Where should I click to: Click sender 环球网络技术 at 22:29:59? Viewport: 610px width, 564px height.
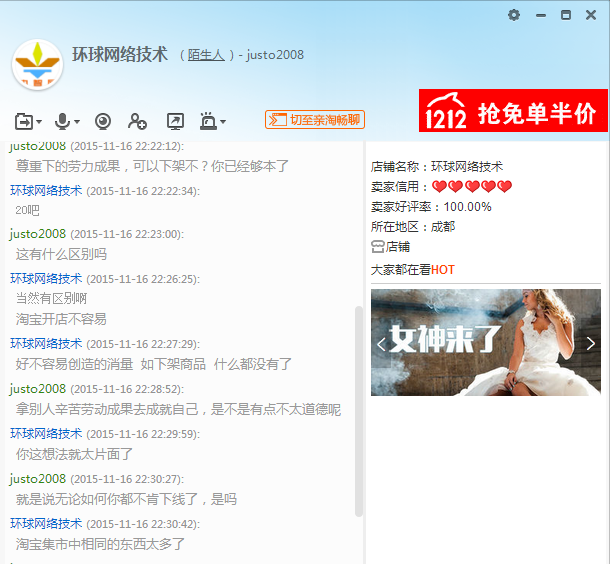pos(46,433)
